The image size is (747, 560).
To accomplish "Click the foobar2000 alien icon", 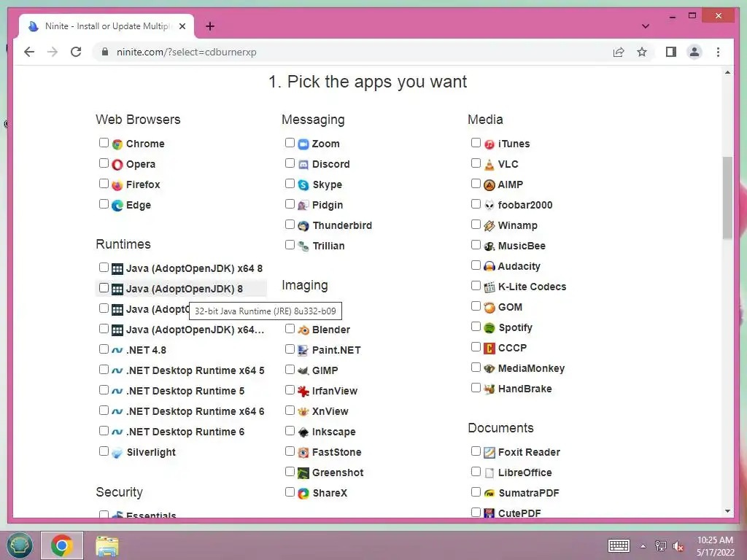I will [489, 205].
